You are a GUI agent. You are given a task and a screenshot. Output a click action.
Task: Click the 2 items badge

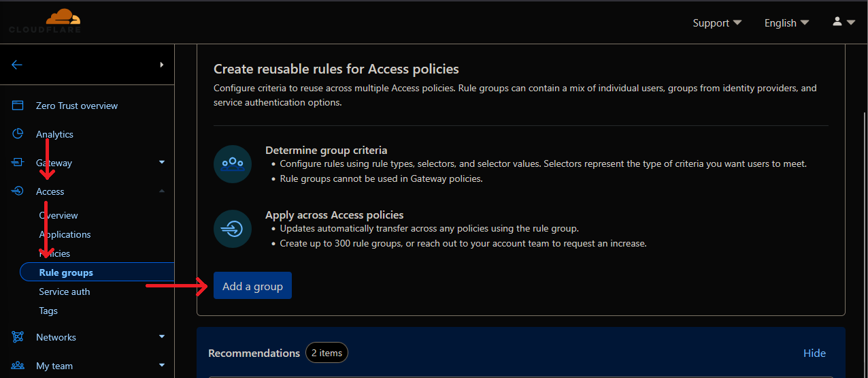[x=327, y=353]
